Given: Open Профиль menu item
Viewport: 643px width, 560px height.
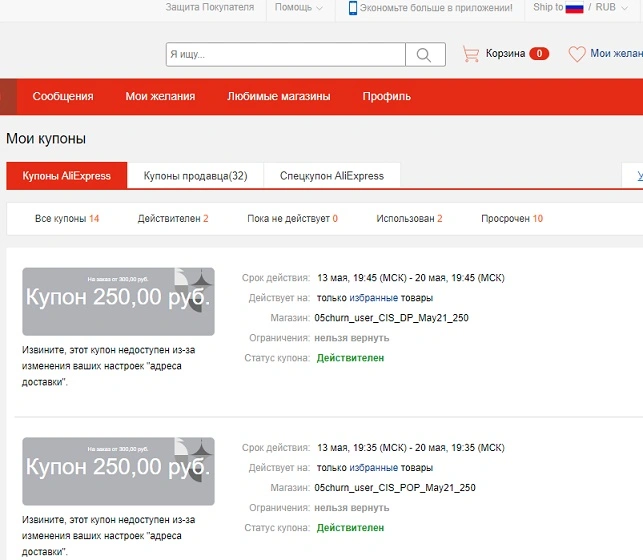Looking at the screenshot, I should [387, 96].
